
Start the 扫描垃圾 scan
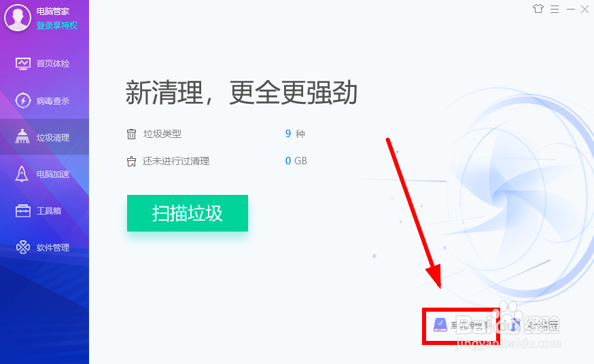click(x=188, y=213)
